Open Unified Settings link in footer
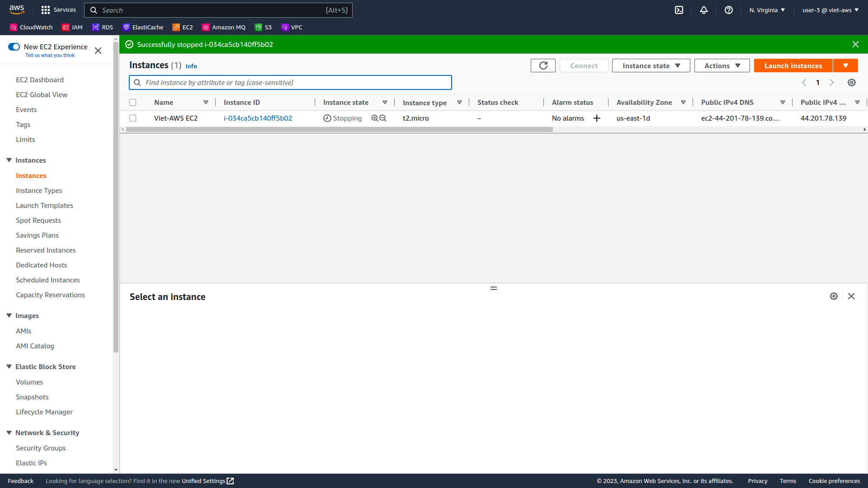Screen dimensions: 868x488 [208, 481]
